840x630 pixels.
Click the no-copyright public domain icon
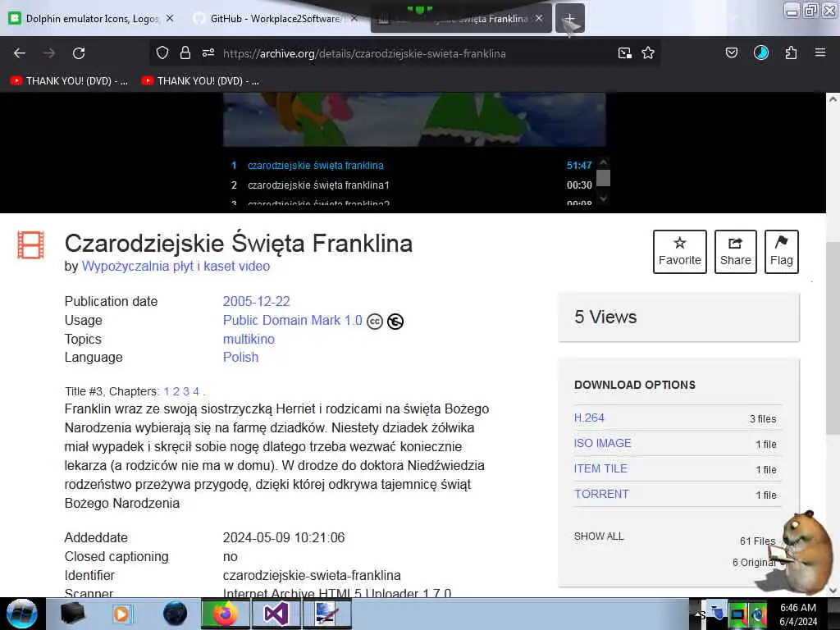[395, 322]
